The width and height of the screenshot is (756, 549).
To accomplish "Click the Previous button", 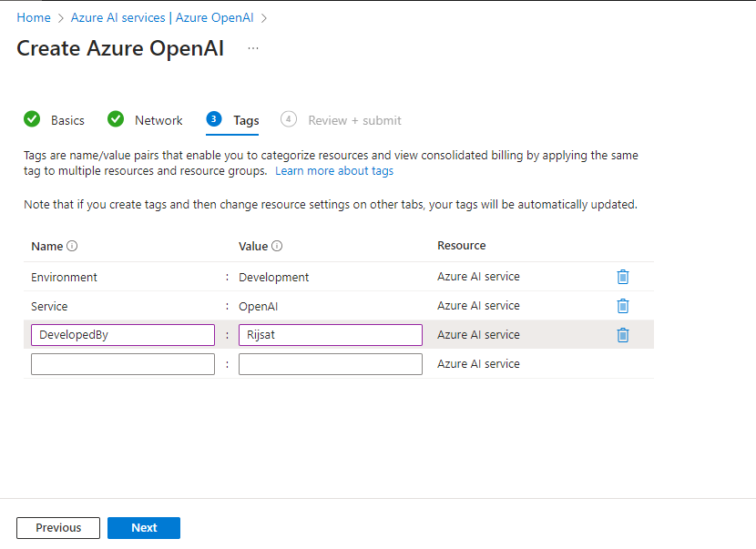I will point(58,528).
